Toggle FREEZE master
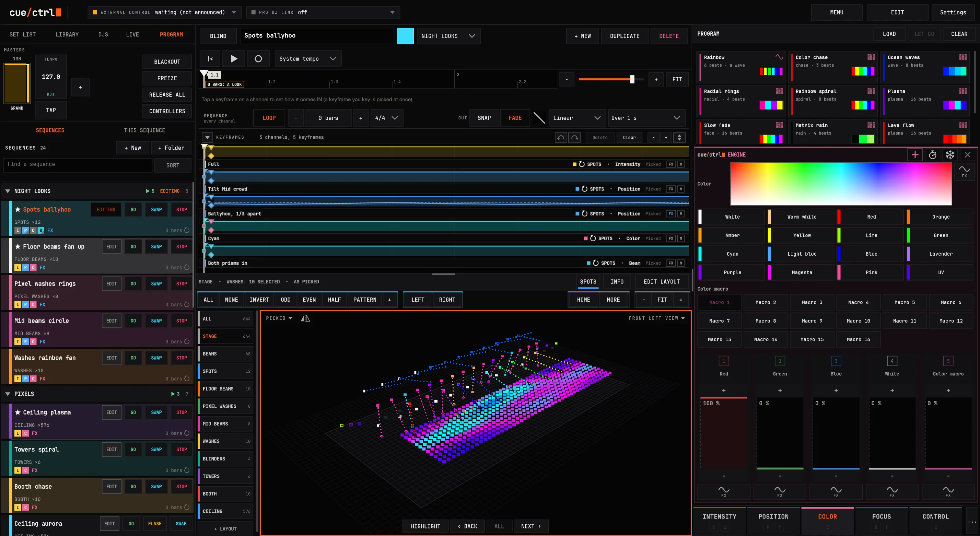This screenshot has width=980, height=536. pyautogui.click(x=167, y=78)
